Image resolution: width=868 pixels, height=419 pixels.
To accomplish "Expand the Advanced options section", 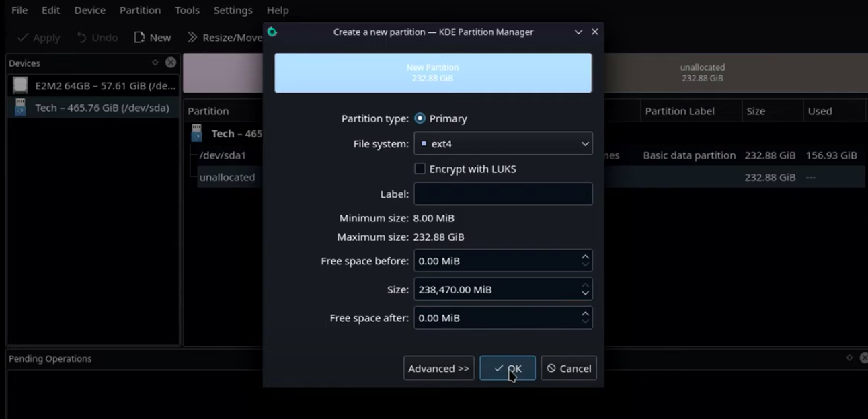I will (x=438, y=368).
